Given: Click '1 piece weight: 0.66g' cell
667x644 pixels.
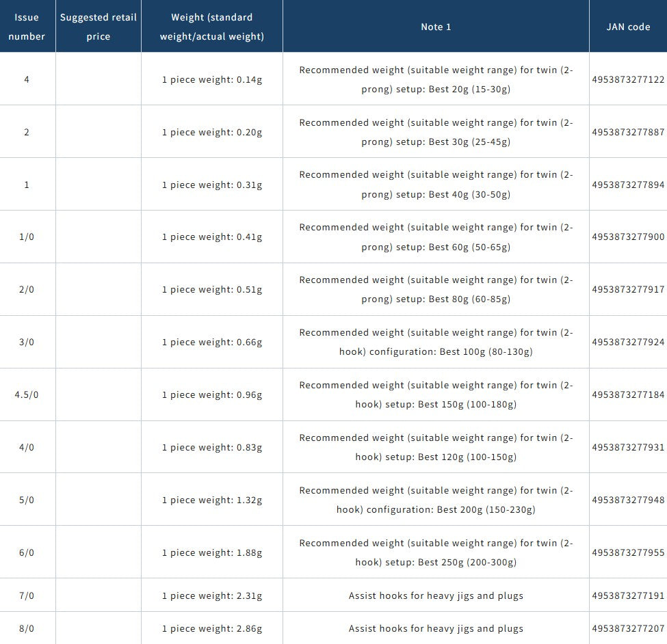Looking at the screenshot, I should pyautogui.click(x=212, y=343).
